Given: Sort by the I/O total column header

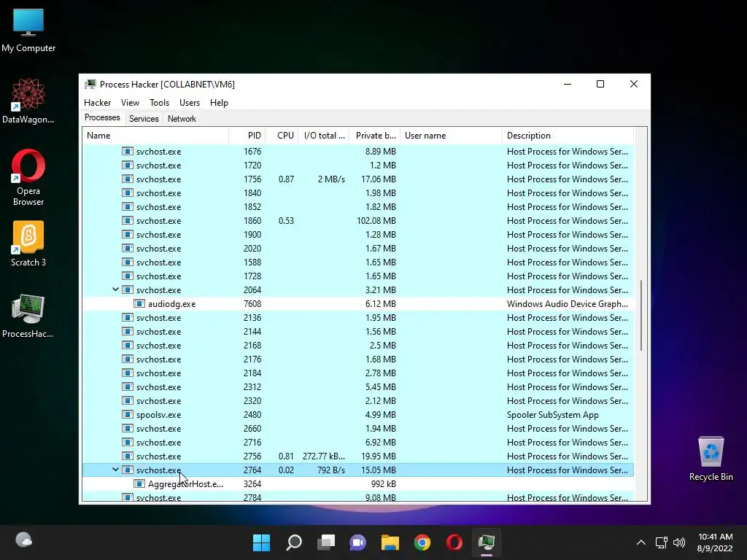Looking at the screenshot, I should click(324, 136).
